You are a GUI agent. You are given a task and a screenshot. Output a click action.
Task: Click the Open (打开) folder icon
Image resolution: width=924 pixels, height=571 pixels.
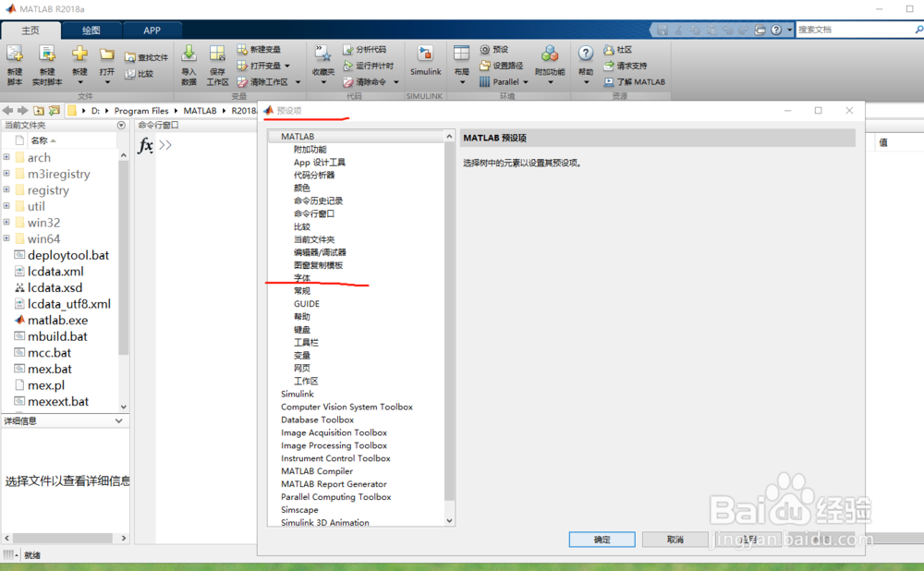[106, 55]
